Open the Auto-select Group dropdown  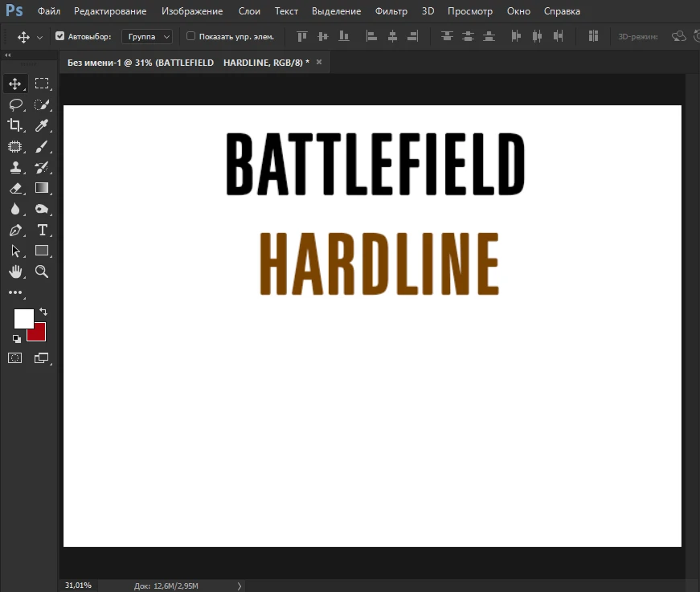147,35
